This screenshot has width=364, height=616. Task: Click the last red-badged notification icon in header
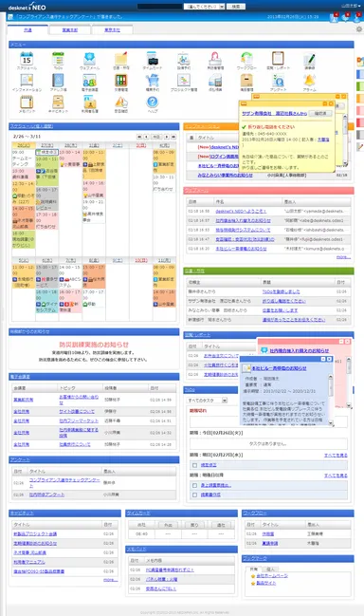[357, 17]
